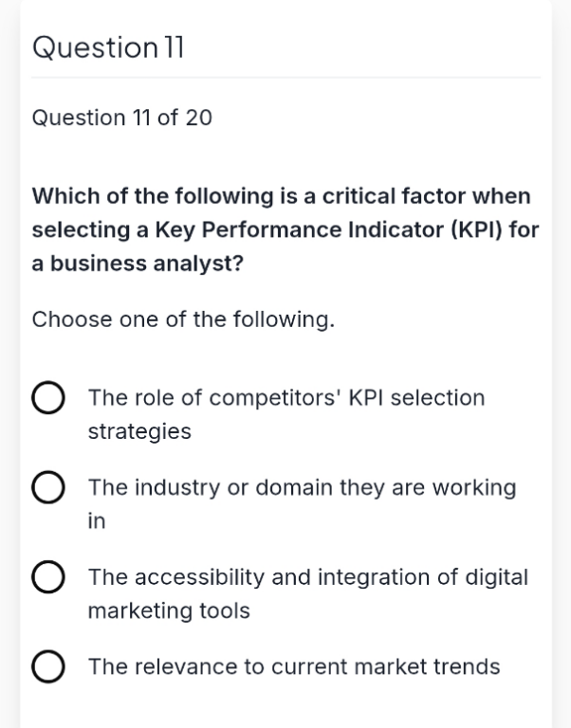
Task: Click the question line "a business analyst?"
Action: pos(138,264)
